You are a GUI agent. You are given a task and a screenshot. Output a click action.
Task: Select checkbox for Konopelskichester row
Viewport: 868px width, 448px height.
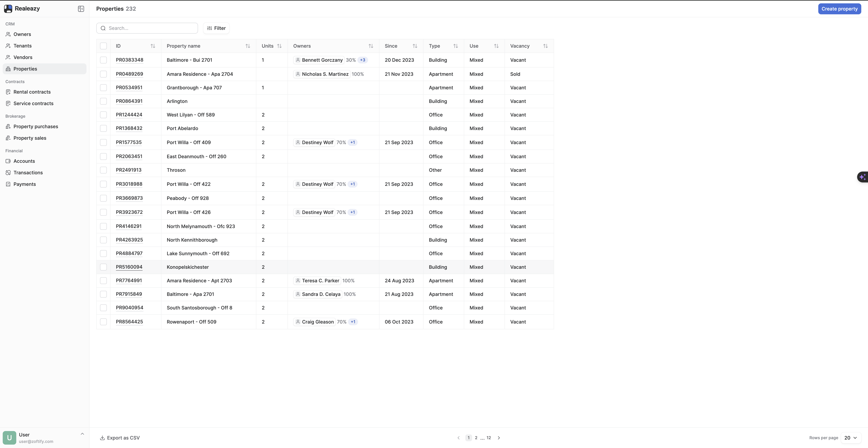click(103, 267)
